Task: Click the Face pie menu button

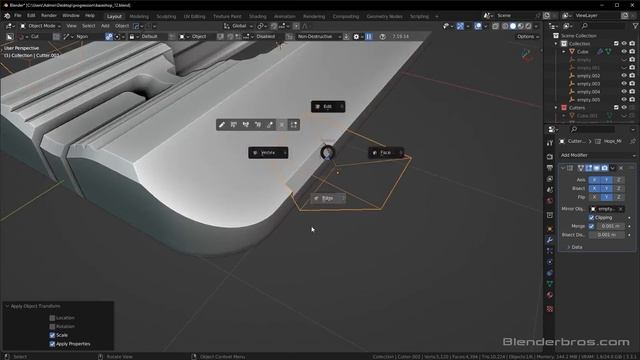Action: tap(386, 153)
